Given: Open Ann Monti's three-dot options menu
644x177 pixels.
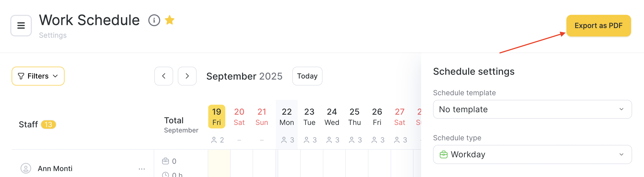Looking at the screenshot, I should tap(142, 169).
